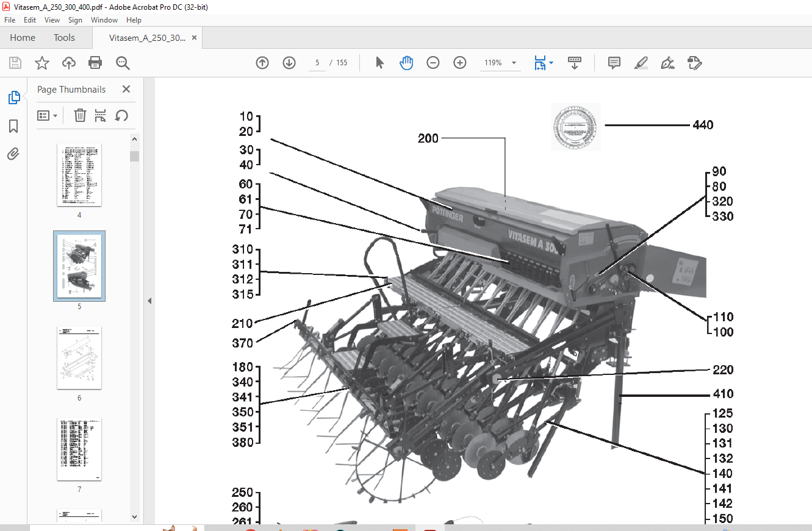Open the Attachments paperclip panel icon
This screenshot has height=531, width=812.
pyautogui.click(x=13, y=154)
